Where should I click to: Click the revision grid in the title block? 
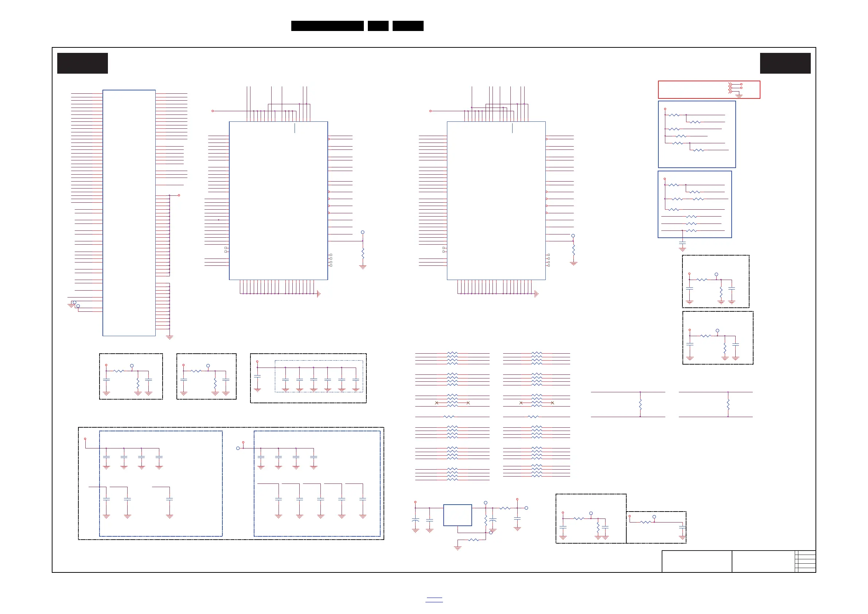pyautogui.click(x=805, y=561)
